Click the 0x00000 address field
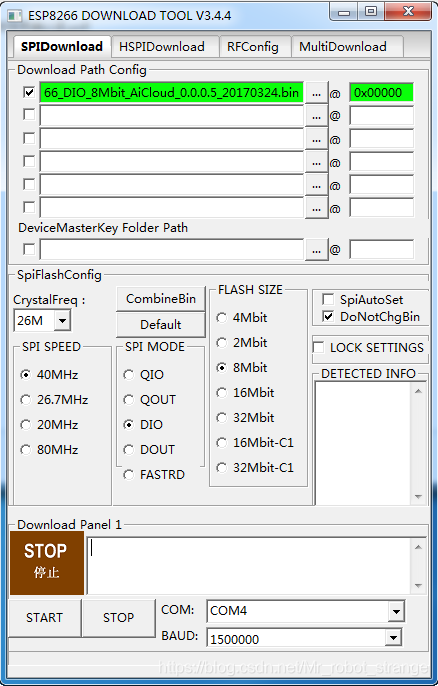 [381, 93]
